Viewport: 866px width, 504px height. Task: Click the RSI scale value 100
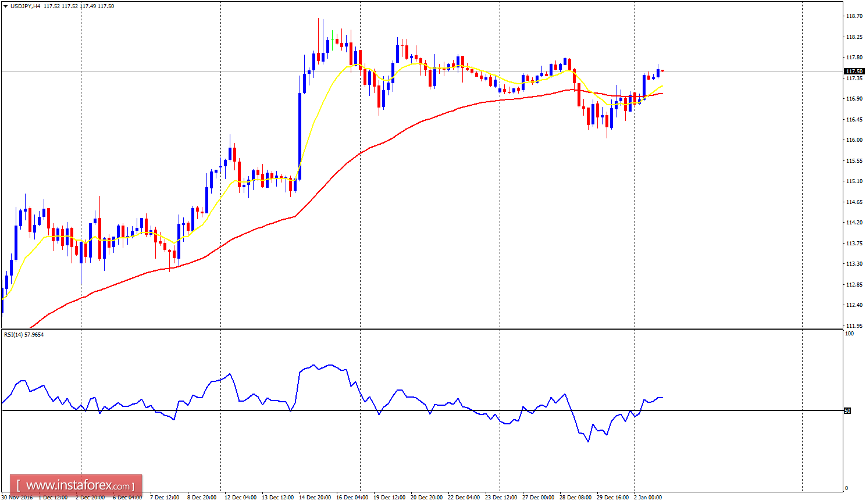click(850, 333)
